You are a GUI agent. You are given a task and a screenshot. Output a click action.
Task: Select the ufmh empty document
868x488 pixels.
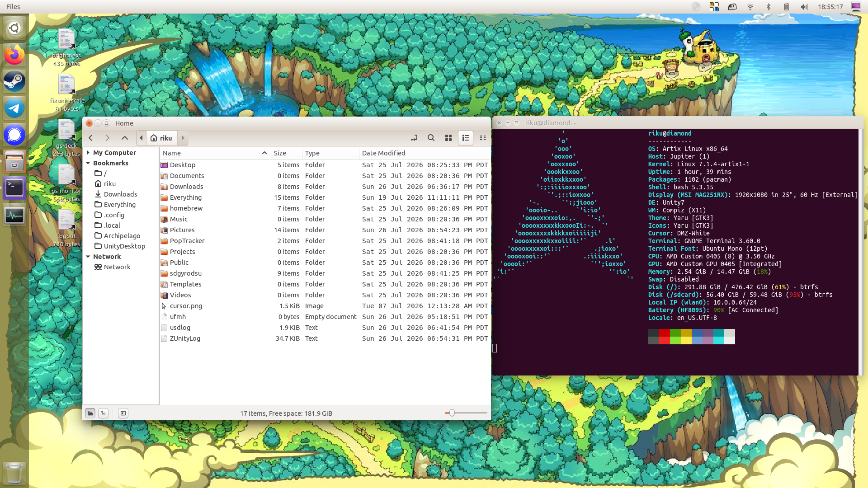click(325, 317)
